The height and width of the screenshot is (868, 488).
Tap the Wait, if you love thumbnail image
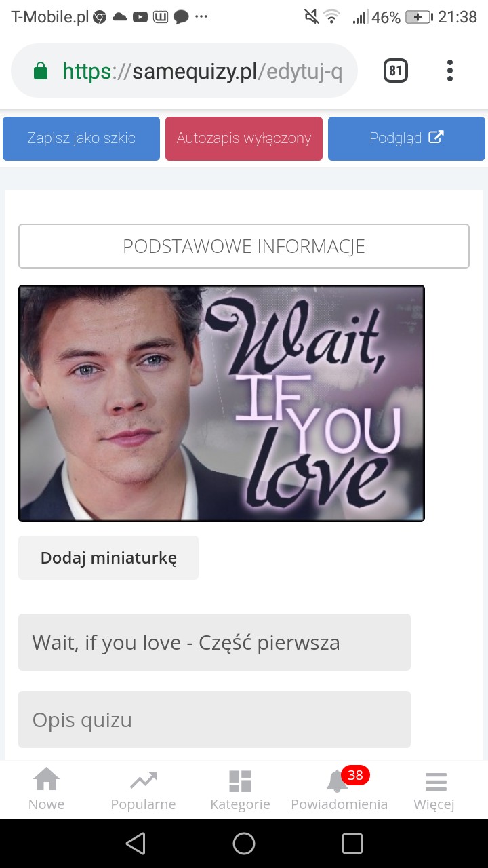pos(222,403)
